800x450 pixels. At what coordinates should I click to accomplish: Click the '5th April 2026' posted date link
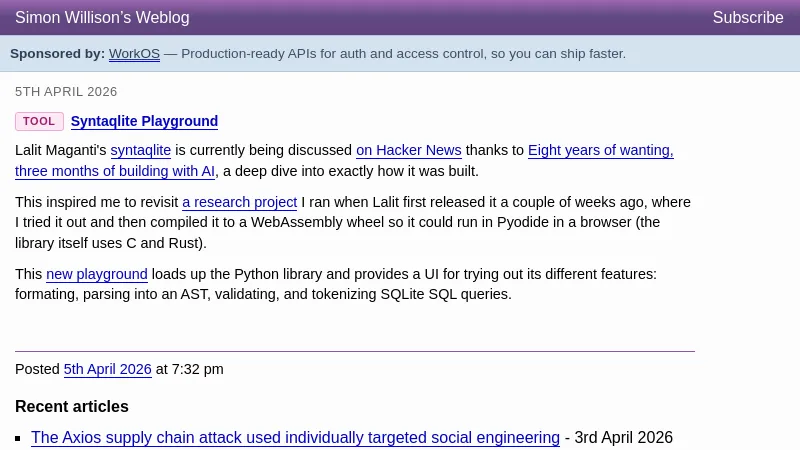click(x=107, y=369)
